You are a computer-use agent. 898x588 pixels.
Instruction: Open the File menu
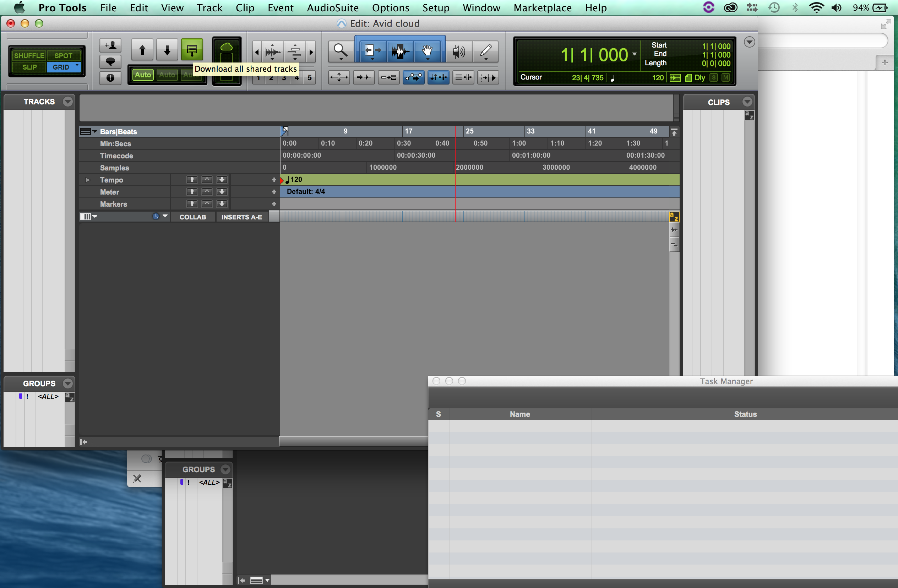(x=108, y=7)
